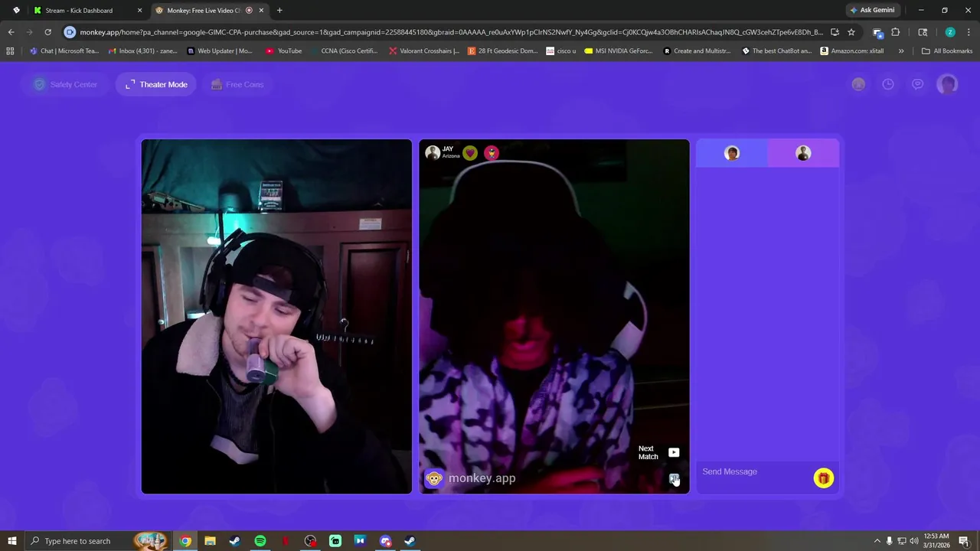
Task: Open Create and Multistr... bookmark
Action: 697,51
